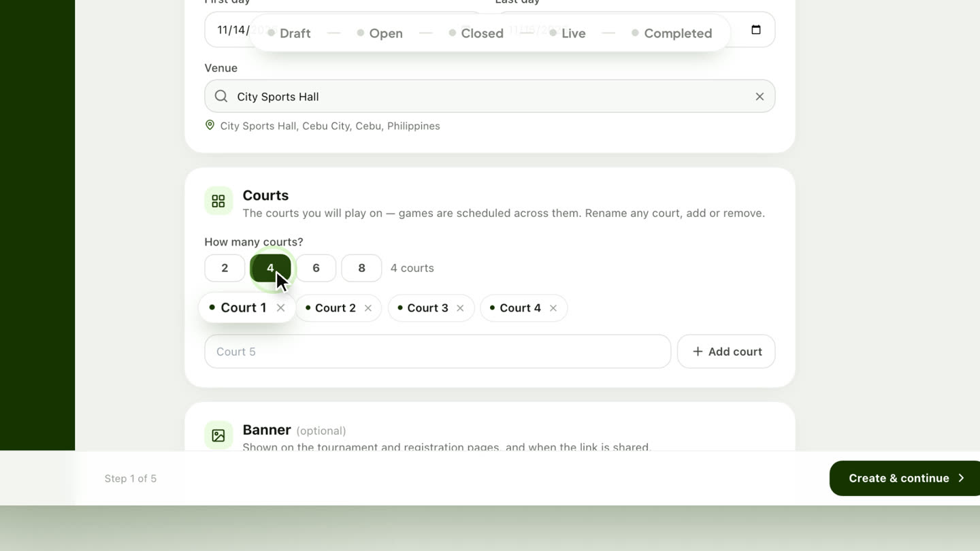Click the 'Step 1 of 5' indicator

(x=131, y=478)
